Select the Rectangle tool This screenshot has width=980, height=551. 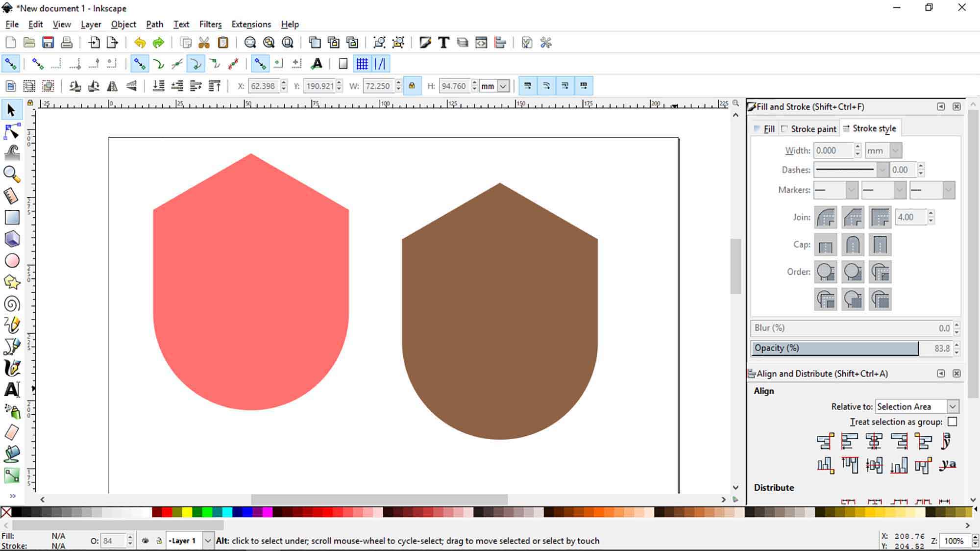coord(12,217)
